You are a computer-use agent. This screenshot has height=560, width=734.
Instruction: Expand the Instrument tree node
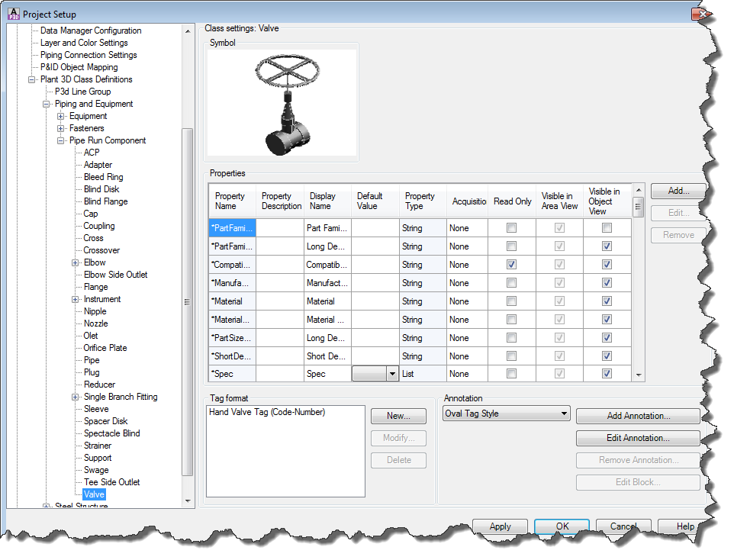click(x=76, y=299)
